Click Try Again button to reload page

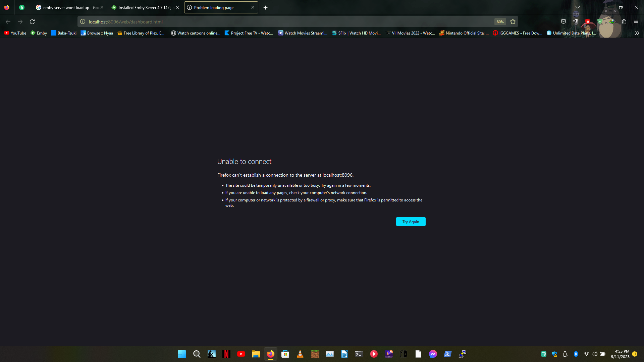click(411, 222)
